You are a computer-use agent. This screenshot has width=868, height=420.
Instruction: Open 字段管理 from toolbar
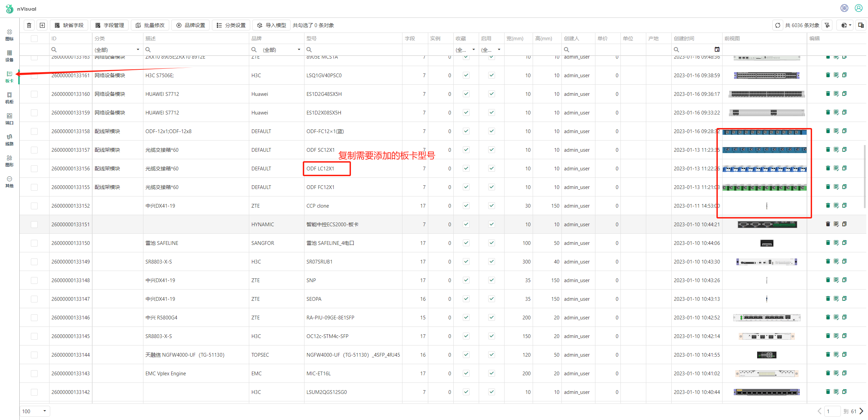(x=110, y=25)
